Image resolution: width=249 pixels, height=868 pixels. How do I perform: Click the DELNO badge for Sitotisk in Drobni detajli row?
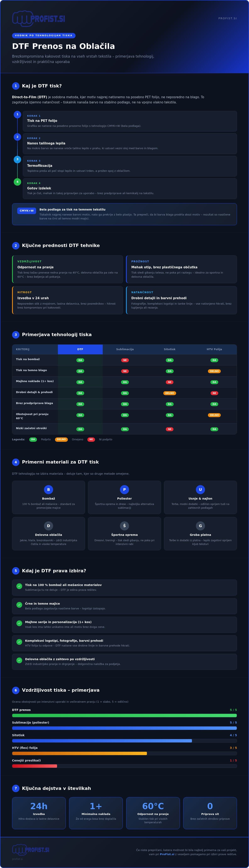tap(170, 393)
